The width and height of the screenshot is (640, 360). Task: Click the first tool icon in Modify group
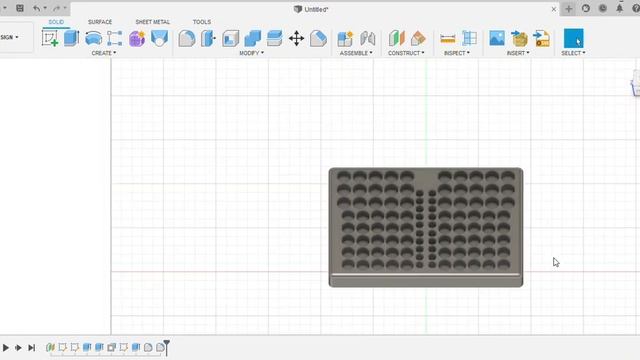[x=187, y=38]
